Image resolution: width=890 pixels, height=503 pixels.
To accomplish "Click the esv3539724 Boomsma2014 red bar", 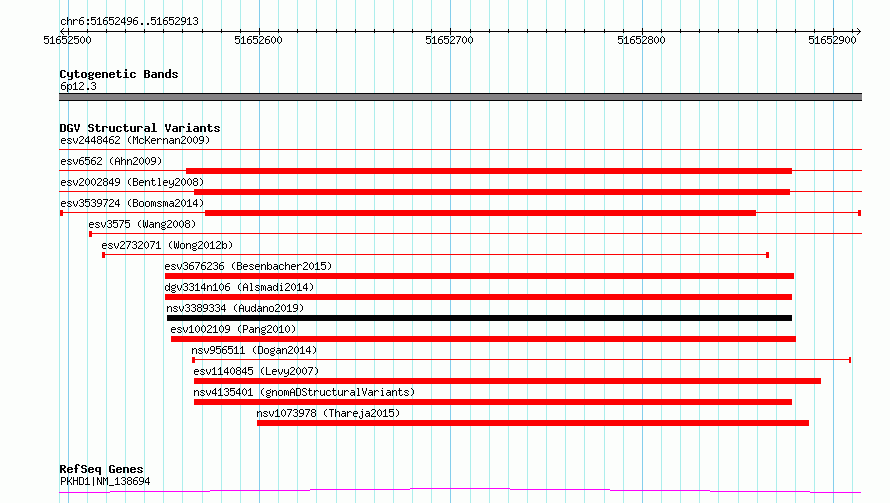I will (480, 213).
